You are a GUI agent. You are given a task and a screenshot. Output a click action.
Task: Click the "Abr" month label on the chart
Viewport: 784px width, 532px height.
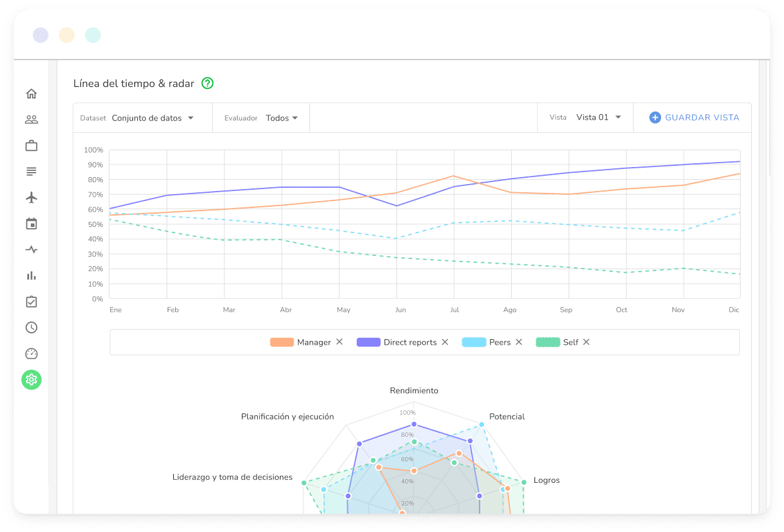point(286,310)
